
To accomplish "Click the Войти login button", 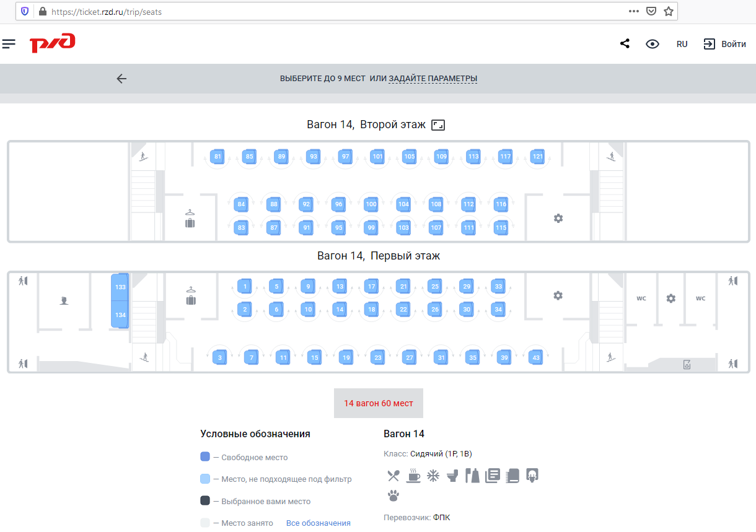I will [724, 44].
